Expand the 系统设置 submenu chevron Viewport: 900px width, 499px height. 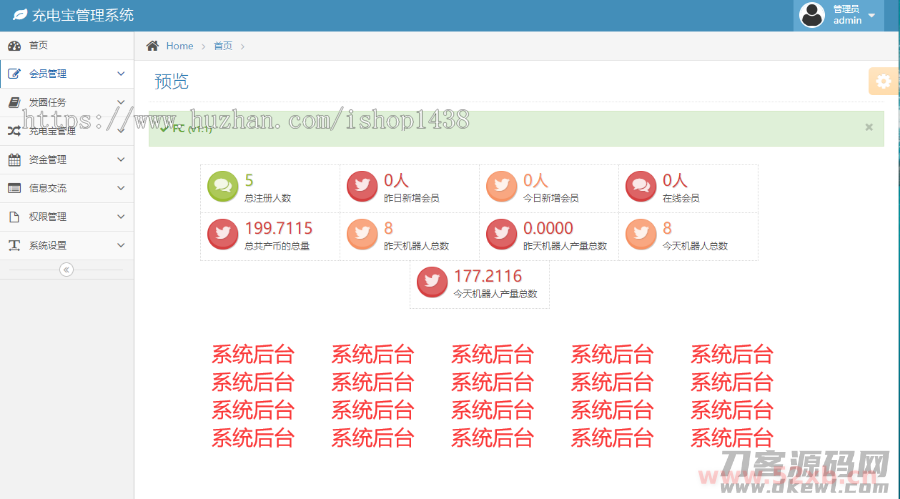121,245
